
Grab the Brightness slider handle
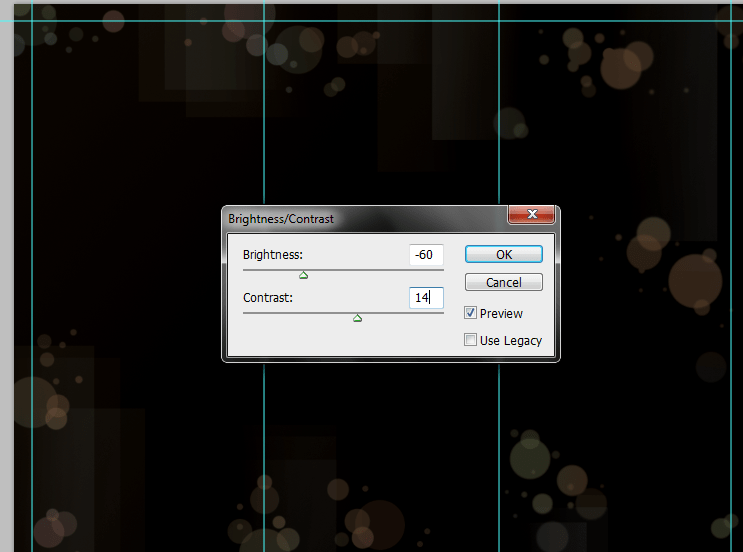click(x=304, y=275)
